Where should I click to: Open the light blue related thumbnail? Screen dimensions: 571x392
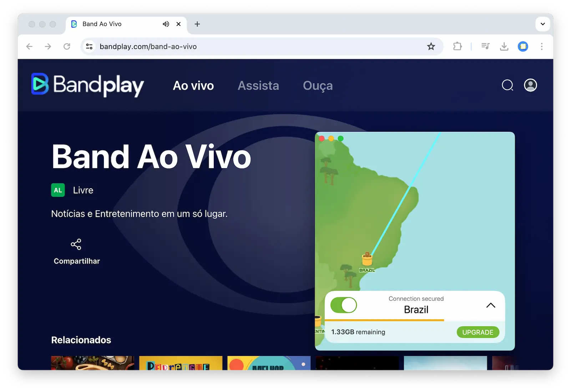coord(445,363)
